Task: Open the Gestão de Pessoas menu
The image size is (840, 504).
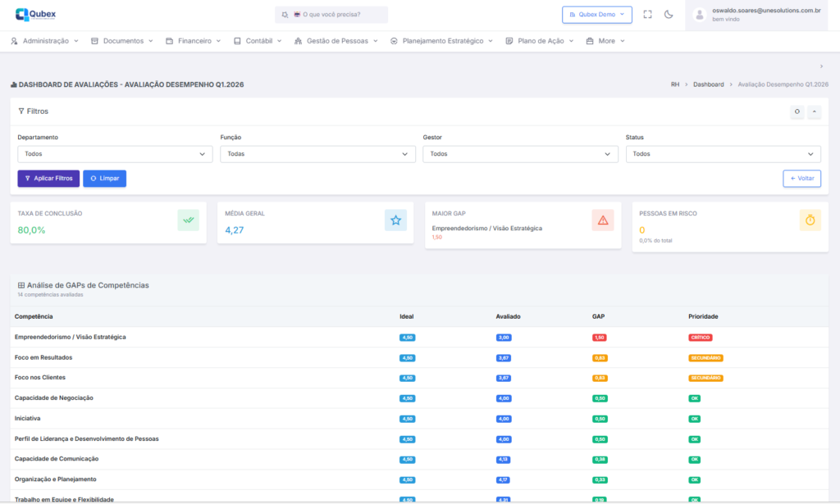Action: pos(337,41)
